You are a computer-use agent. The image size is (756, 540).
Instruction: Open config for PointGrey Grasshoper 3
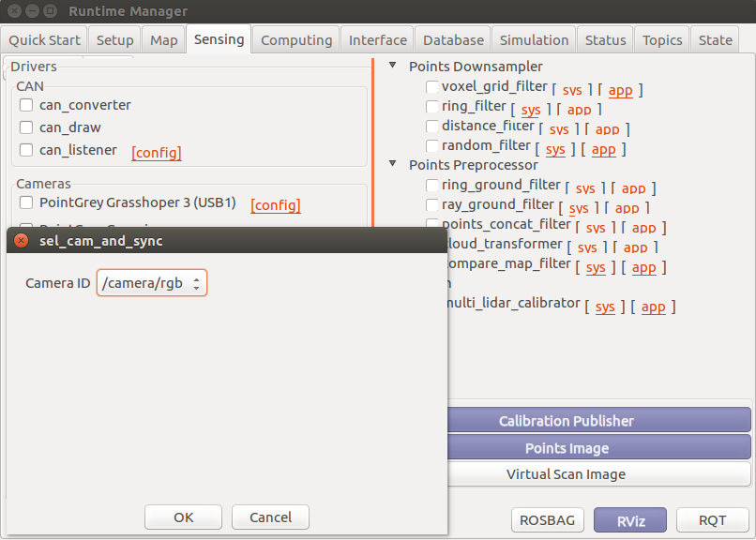tap(276, 204)
